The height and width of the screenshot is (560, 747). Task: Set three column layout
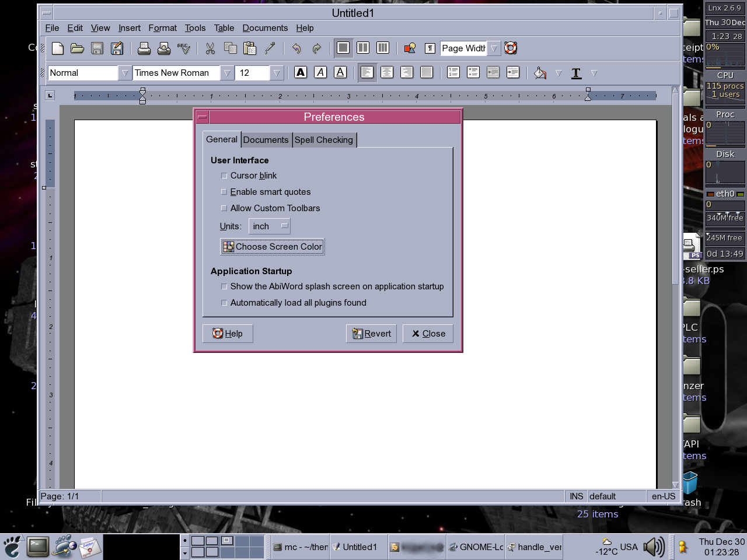coord(383,48)
